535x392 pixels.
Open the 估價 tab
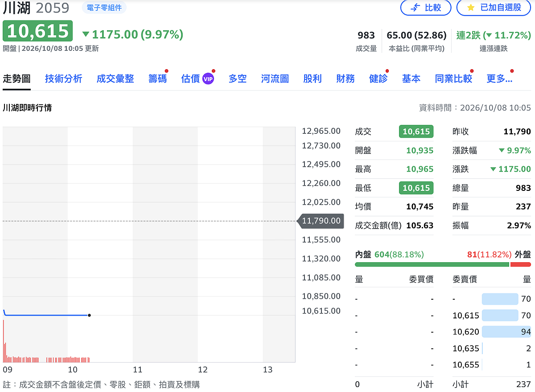click(190, 79)
